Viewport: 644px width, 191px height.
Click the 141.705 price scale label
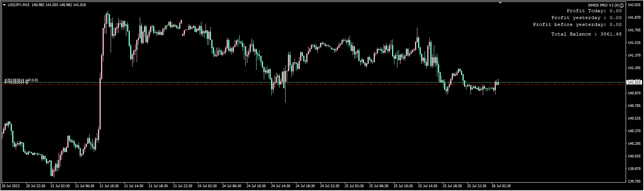point(634,30)
